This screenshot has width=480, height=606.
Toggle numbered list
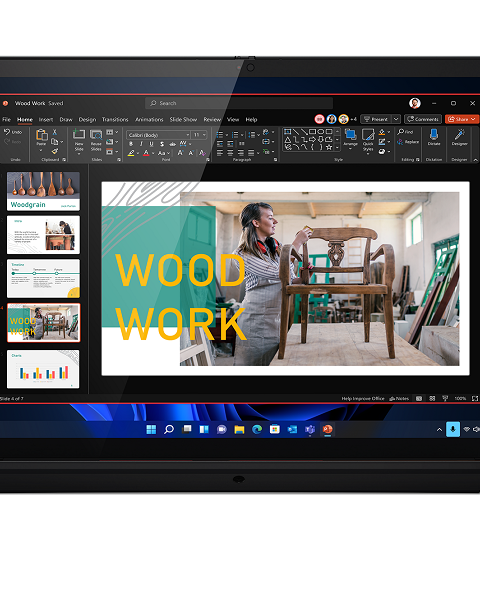[x=235, y=135]
